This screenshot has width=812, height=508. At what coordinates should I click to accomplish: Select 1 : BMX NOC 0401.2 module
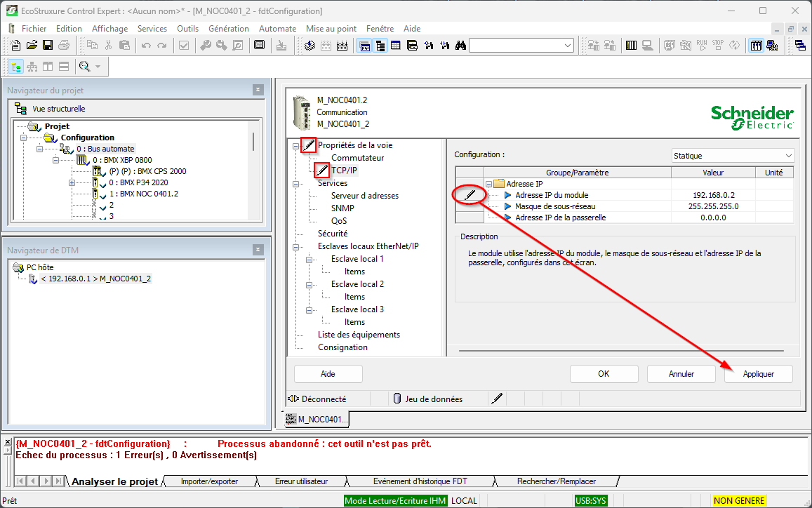pos(143,194)
